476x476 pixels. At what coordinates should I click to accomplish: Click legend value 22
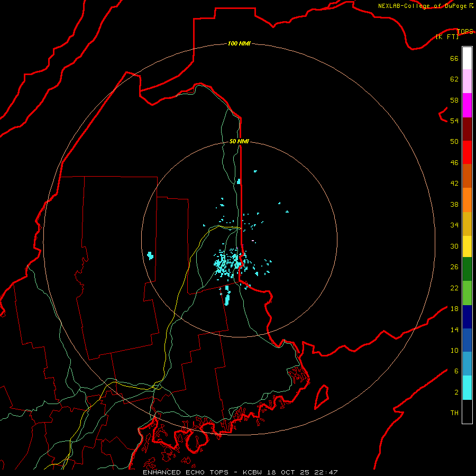coord(454,288)
